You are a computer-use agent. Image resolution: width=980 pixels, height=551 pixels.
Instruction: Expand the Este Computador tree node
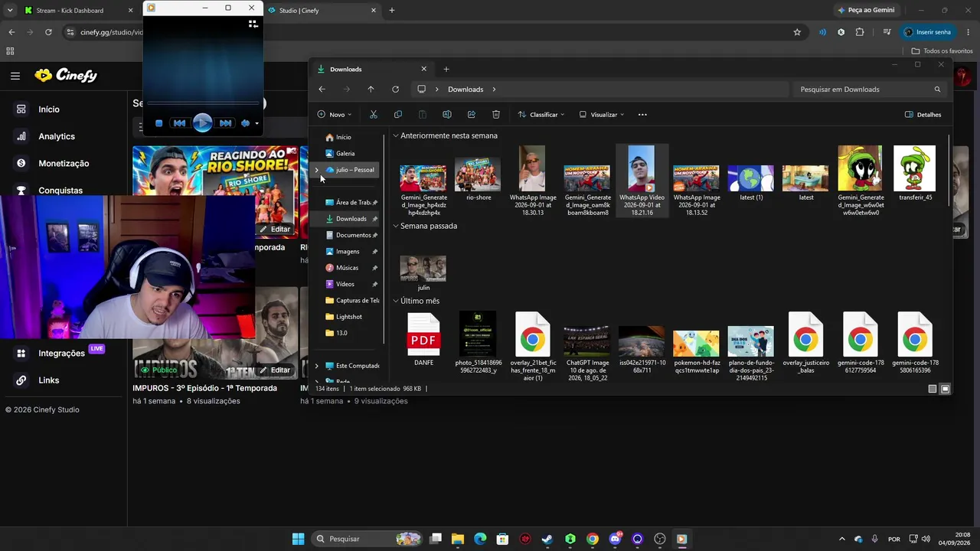(317, 366)
